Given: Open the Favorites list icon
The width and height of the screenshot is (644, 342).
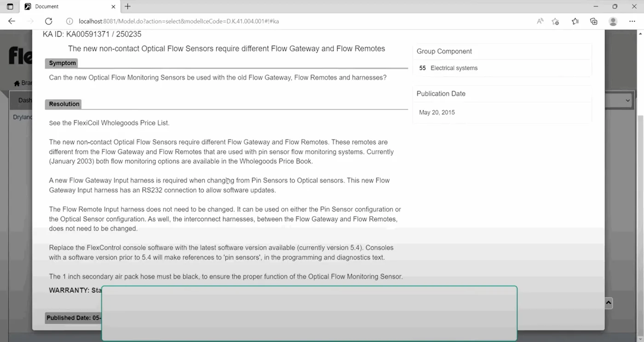Looking at the screenshot, I should pos(575,21).
